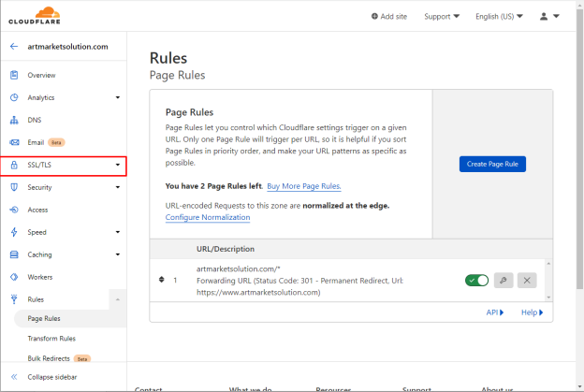584x392 pixels.
Task: Open the Help link below rules
Action: pos(532,312)
